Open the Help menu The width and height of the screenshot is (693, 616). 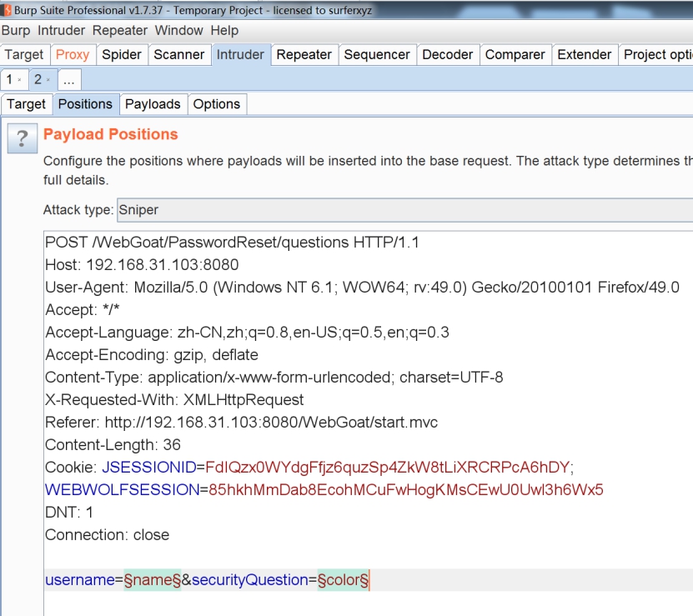224,31
